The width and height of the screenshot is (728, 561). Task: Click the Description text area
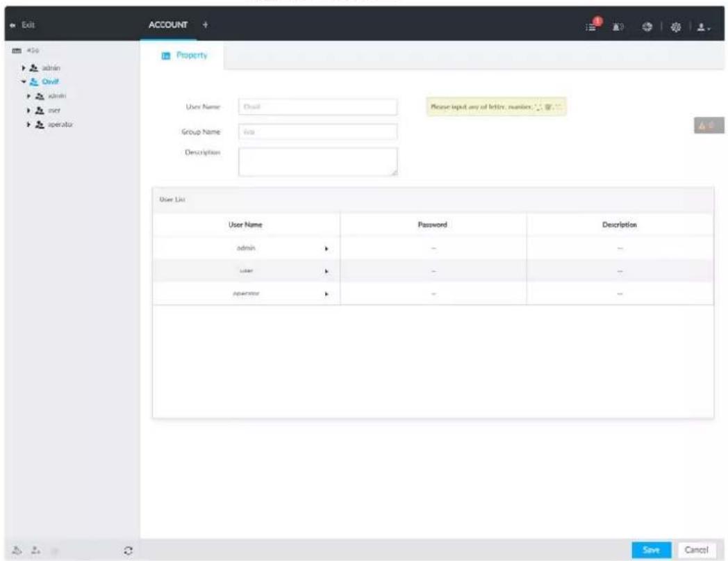tap(317, 162)
